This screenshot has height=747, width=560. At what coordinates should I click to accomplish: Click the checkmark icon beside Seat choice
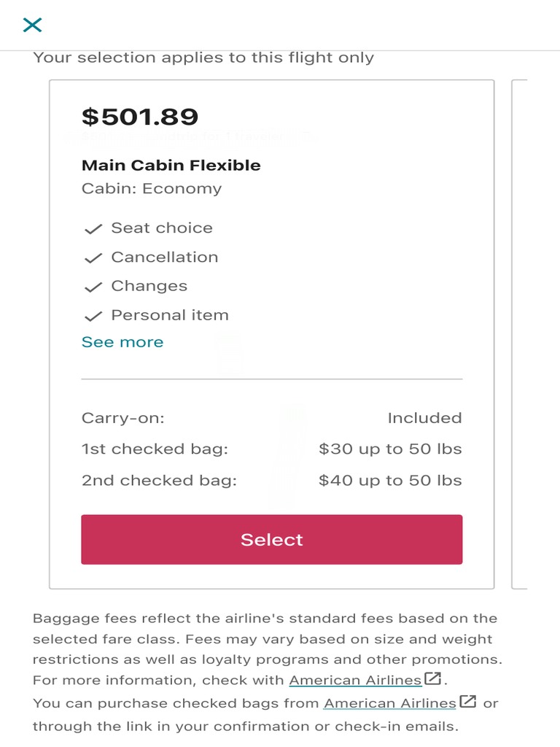[93, 229]
